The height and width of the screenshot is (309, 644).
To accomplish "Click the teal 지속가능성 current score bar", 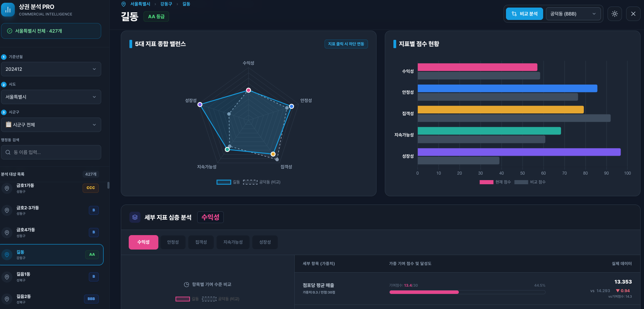I will [x=489, y=131].
